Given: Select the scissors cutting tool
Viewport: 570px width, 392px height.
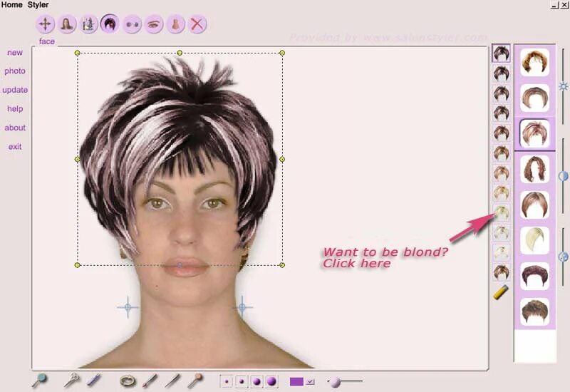Looking at the screenshot, I should point(72,381).
